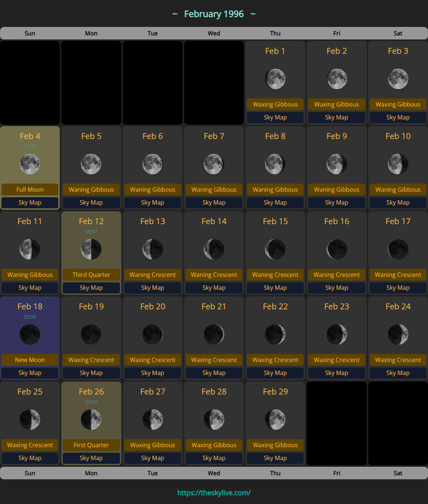Open Sky Map under Feb 26 First Quarter
Screen dimensions: 428x504
(91, 458)
